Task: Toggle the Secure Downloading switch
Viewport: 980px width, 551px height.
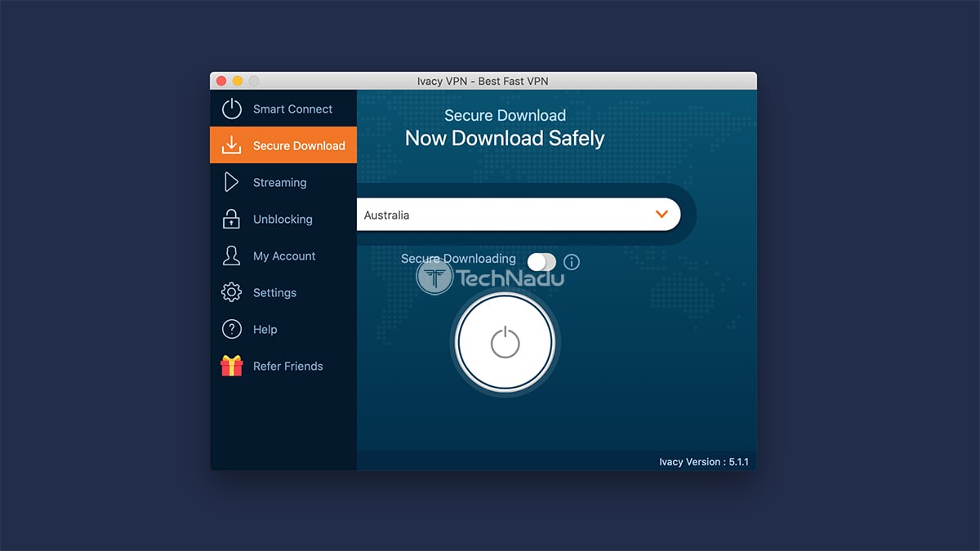Action: tap(541, 262)
